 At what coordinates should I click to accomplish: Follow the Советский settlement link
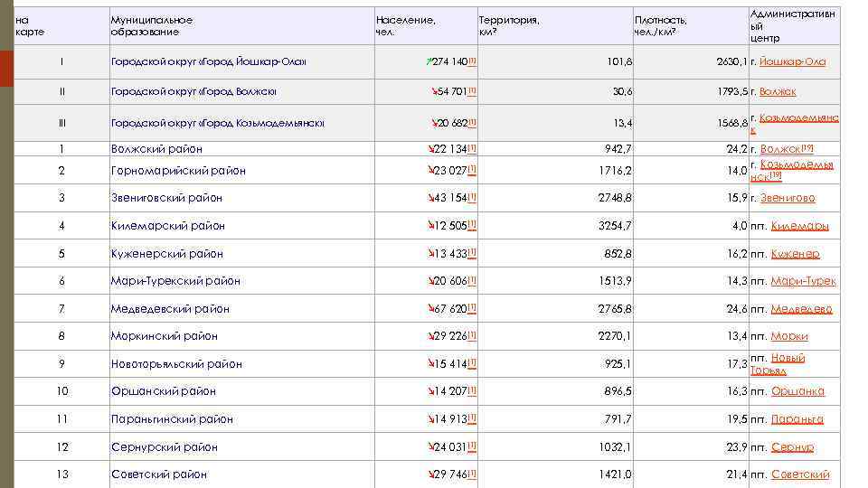pyautogui.click(x=800, y=474)
